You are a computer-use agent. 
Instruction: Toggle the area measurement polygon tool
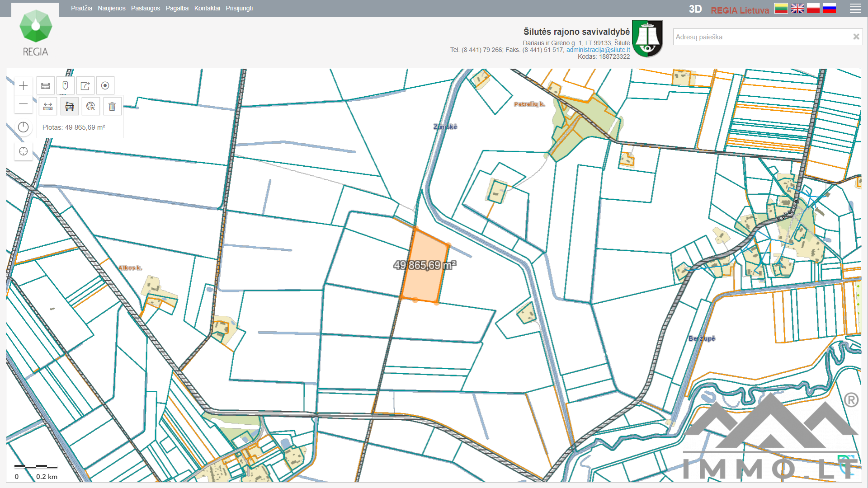70,107
